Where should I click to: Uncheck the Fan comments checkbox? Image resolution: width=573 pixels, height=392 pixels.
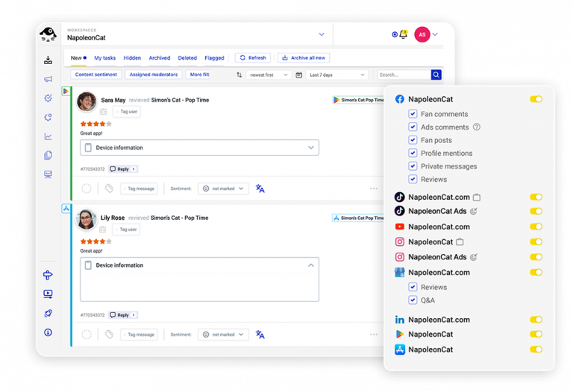pos(413,114)
